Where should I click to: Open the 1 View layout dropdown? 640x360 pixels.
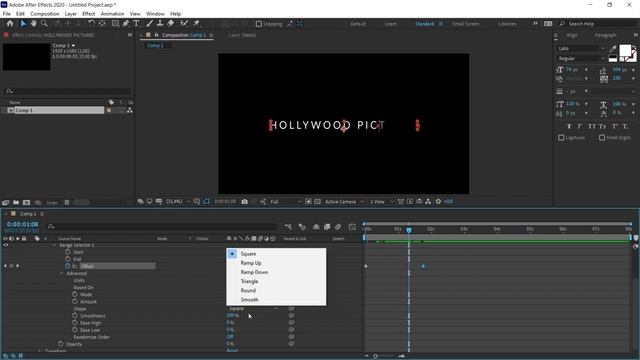point(381,202)
